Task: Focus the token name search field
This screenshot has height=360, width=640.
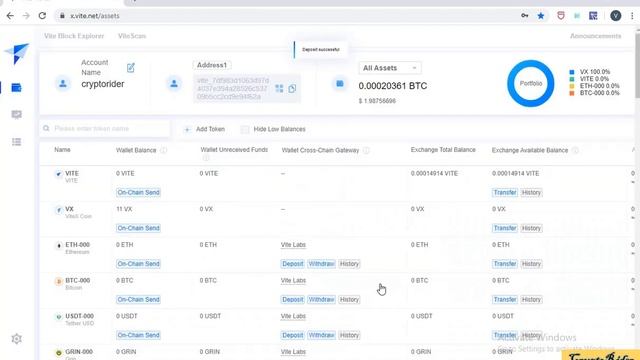Action: pyautogui.click(x=105, y=129)
